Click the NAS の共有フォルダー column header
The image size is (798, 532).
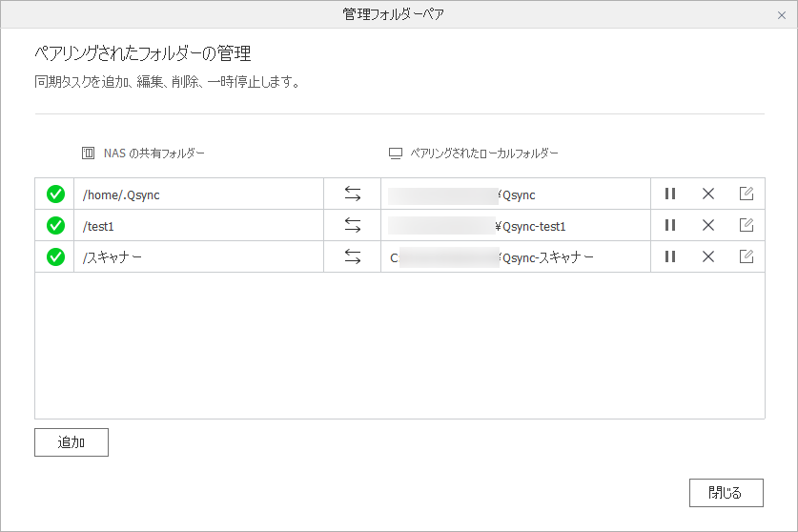point(153,153)
